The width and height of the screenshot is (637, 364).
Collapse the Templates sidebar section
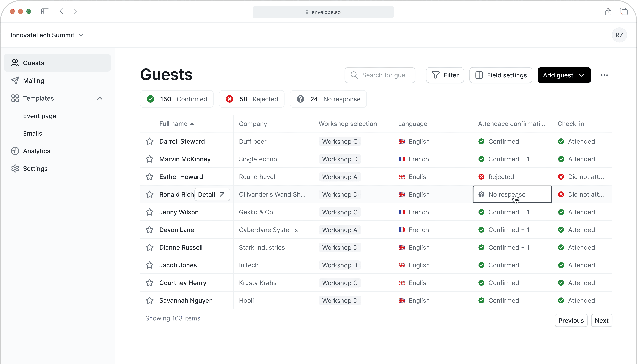pos(99,98)
